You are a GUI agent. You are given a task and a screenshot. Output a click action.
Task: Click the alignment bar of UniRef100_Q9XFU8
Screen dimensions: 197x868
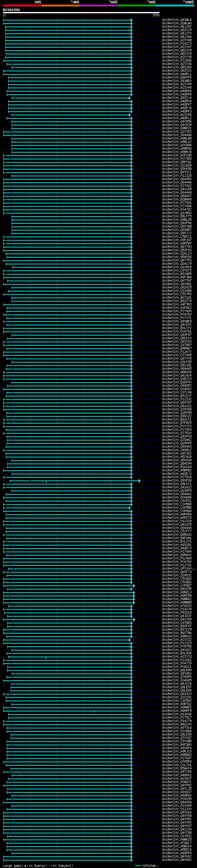coord(75,481)
